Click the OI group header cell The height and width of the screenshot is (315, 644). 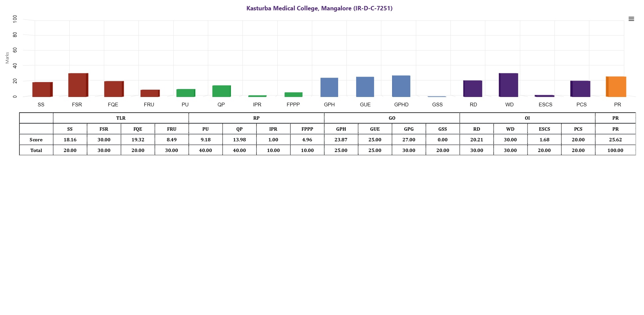(x=528, y=118)
